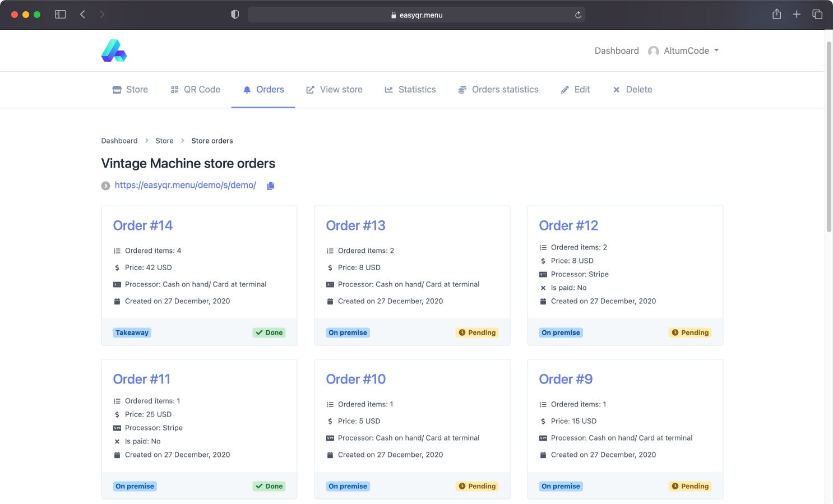
Task: Click On premise badge on Order #9
Action: click(x=561, y=486)
